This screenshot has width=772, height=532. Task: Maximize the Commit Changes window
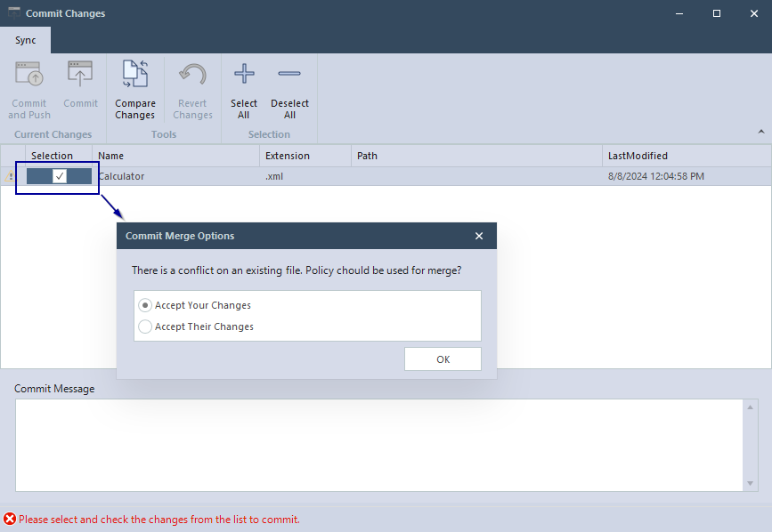pyautogui.click(x=717, y=13)
